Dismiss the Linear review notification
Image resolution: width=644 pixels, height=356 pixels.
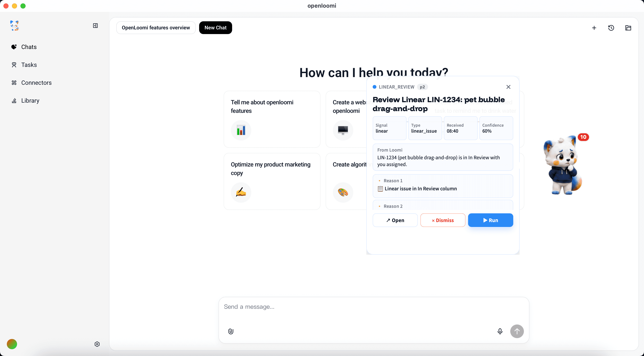tap(443, 220)
